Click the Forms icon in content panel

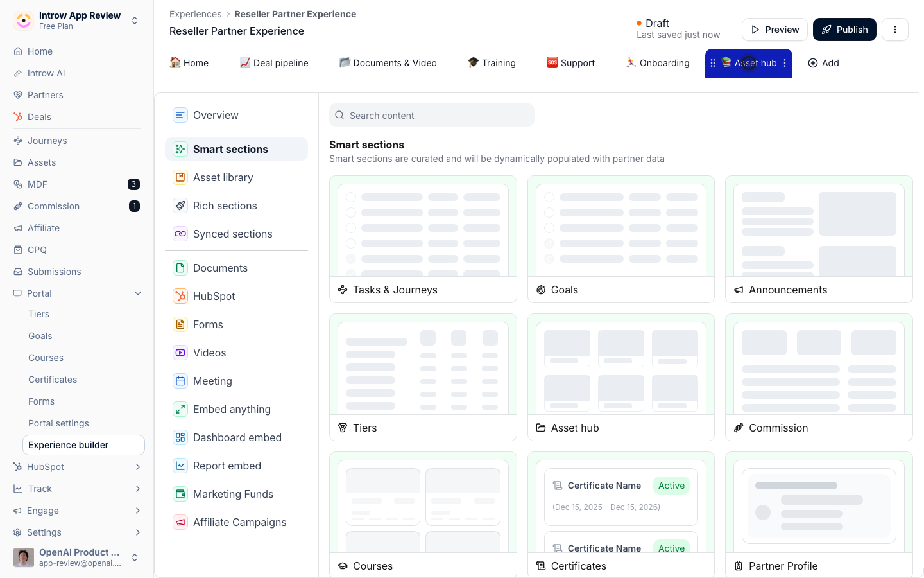click(180, 324)
